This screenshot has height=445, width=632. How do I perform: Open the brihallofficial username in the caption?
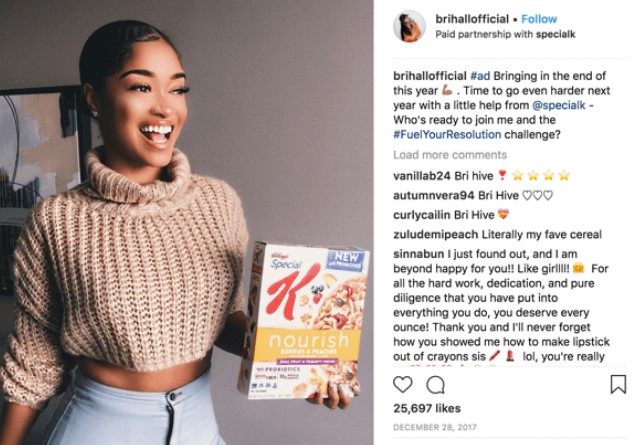coord(430,76)
